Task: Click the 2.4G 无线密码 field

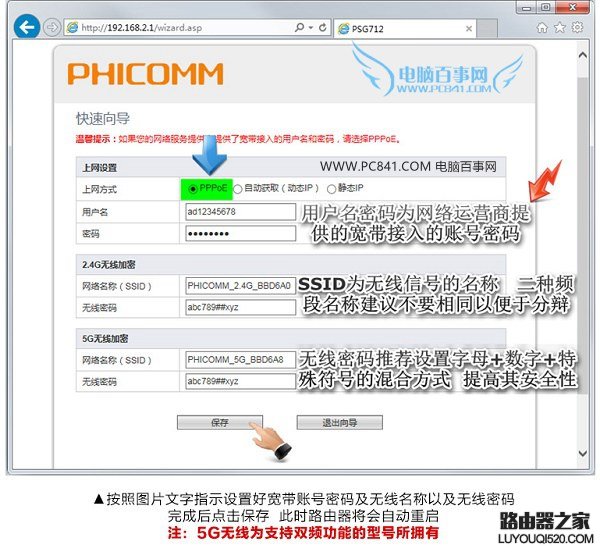Action: [240, 307]
